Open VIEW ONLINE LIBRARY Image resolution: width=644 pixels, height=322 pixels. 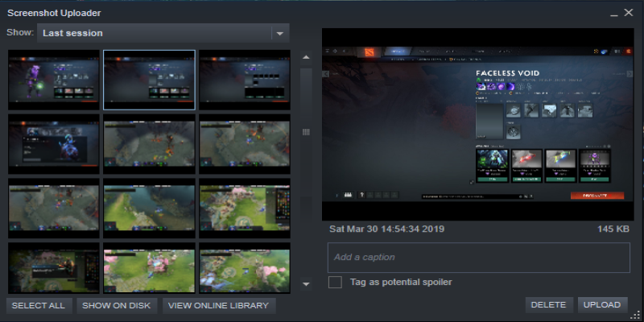(218, 306)
